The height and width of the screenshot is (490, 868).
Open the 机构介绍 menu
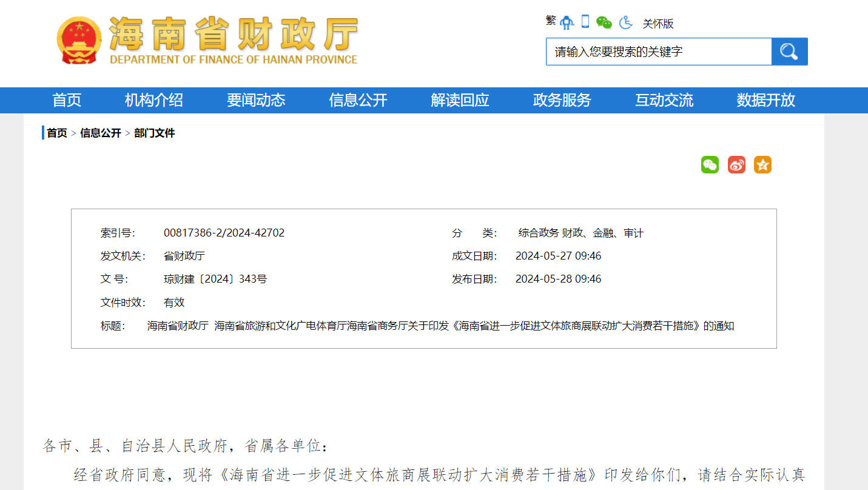click(x=154, y=100)
